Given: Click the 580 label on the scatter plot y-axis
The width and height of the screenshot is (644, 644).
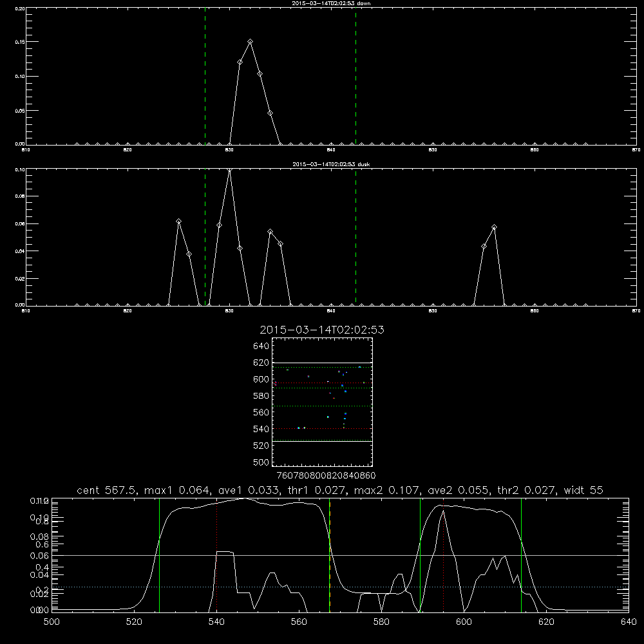Looking at the screenshot, I should (x=261, y=396).
